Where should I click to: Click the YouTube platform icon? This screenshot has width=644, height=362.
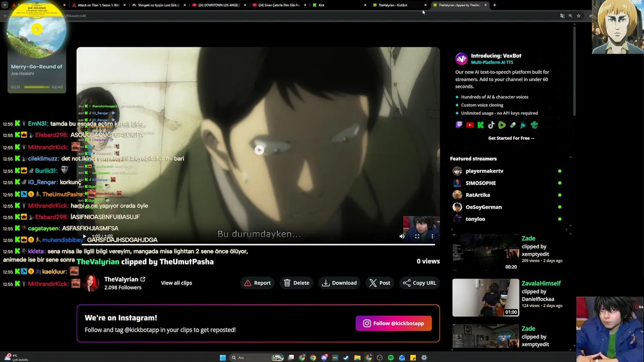(470, 125)
